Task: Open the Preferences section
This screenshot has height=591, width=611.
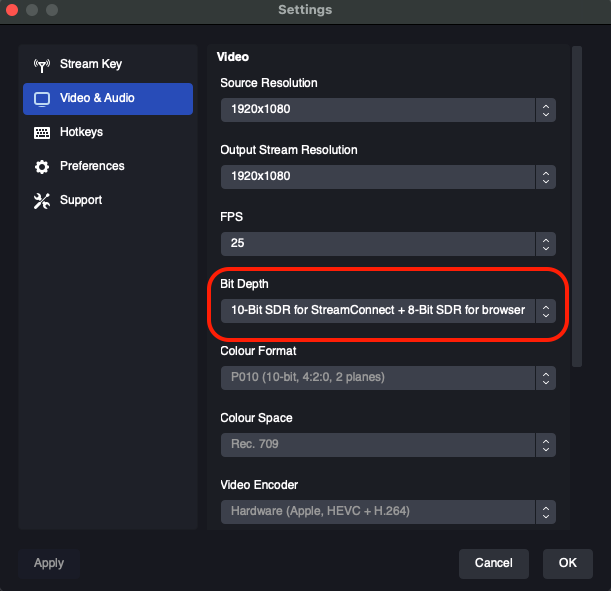Action: coord(108,166)
